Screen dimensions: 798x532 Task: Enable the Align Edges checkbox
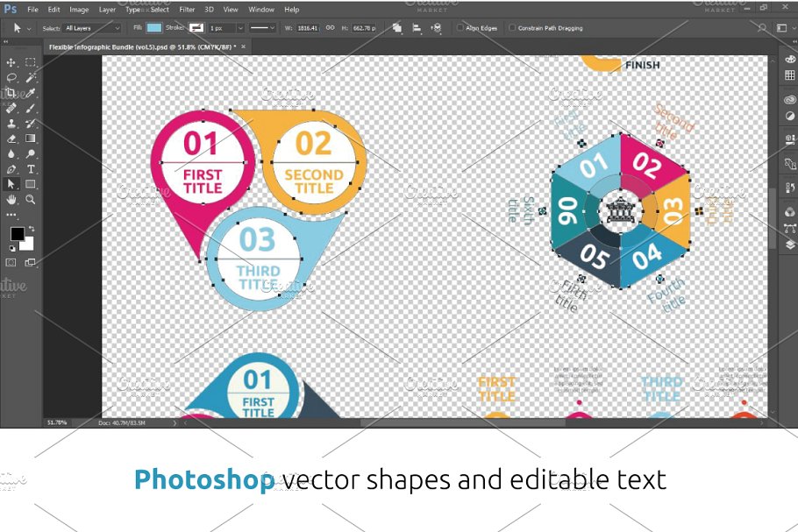coord(460,28)
